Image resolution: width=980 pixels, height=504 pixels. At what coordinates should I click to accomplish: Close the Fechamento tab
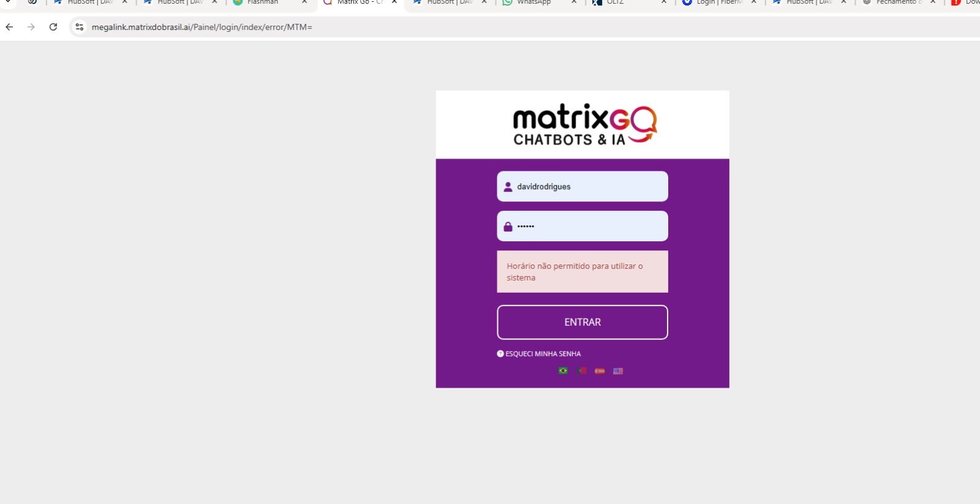pos(933,2)
